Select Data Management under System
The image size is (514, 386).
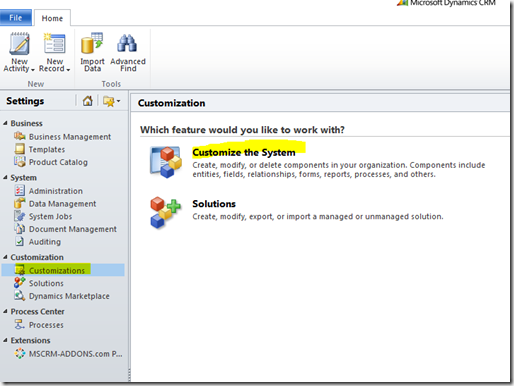pyautogui.click(x=62, y=204)
